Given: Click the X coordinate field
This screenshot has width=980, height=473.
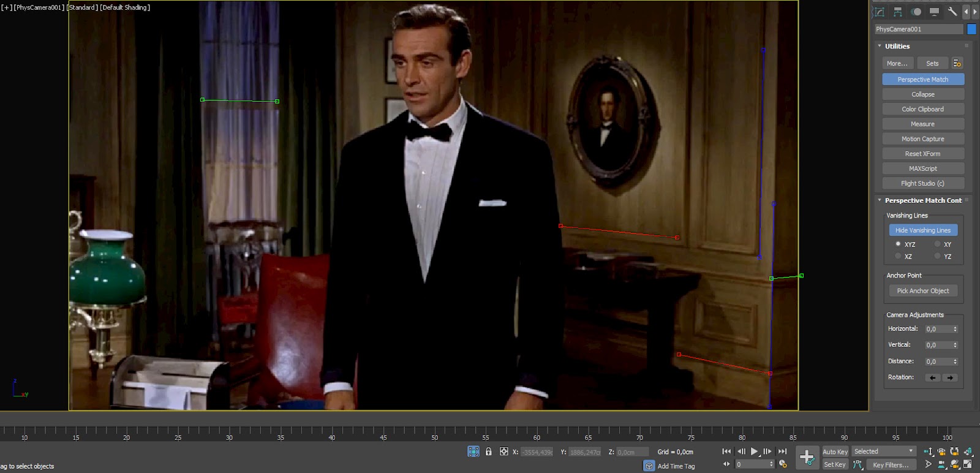Looking at the screenshot, I should (537, 452).
